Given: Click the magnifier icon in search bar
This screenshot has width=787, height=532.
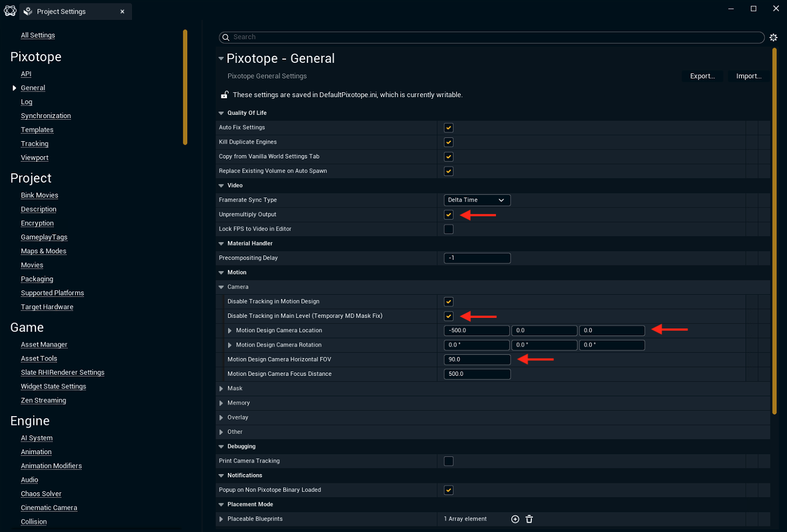Looking at the screenshot, I should coord(226,38).
